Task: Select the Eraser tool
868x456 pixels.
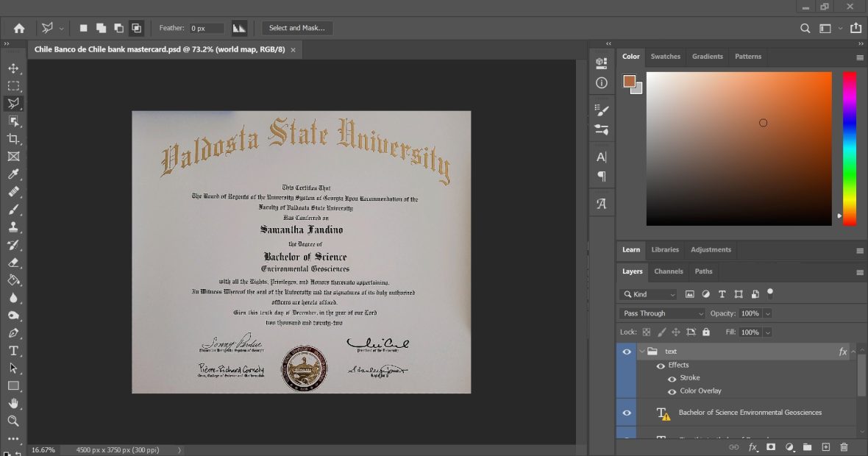Action: [13, 263]
